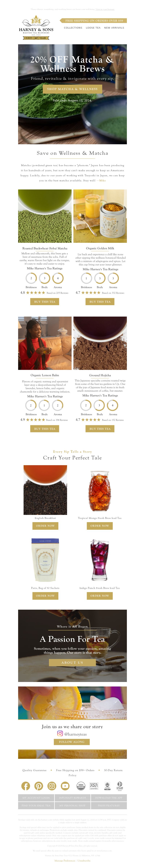Open the Loose Tea menu item

[93, 28]
